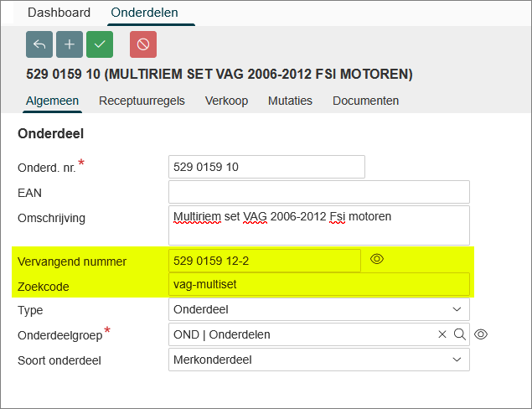Click the green checkmark save button
Image resolution: width=532 pixels, height=409 pixels.
[x=100, y=44]
